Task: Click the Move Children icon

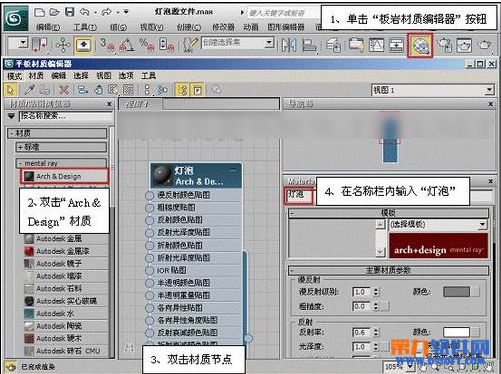Action: pyautogui.click(x=82, y=90)
